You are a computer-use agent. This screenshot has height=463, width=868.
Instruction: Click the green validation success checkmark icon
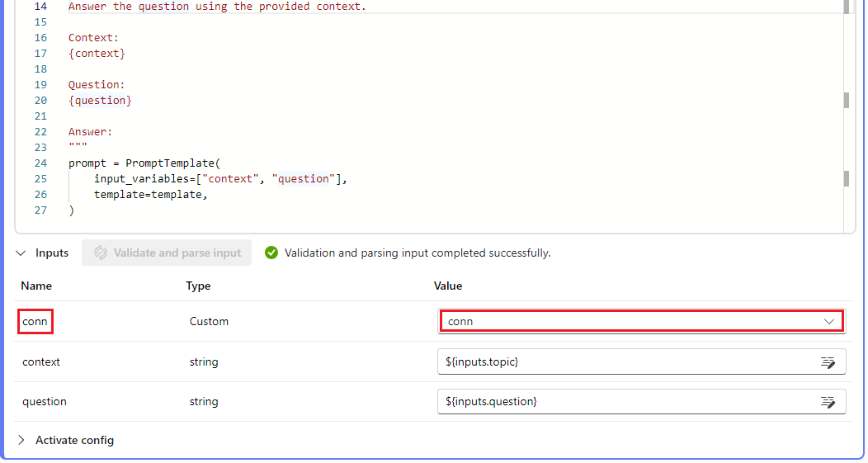click(x=271, y=253)
